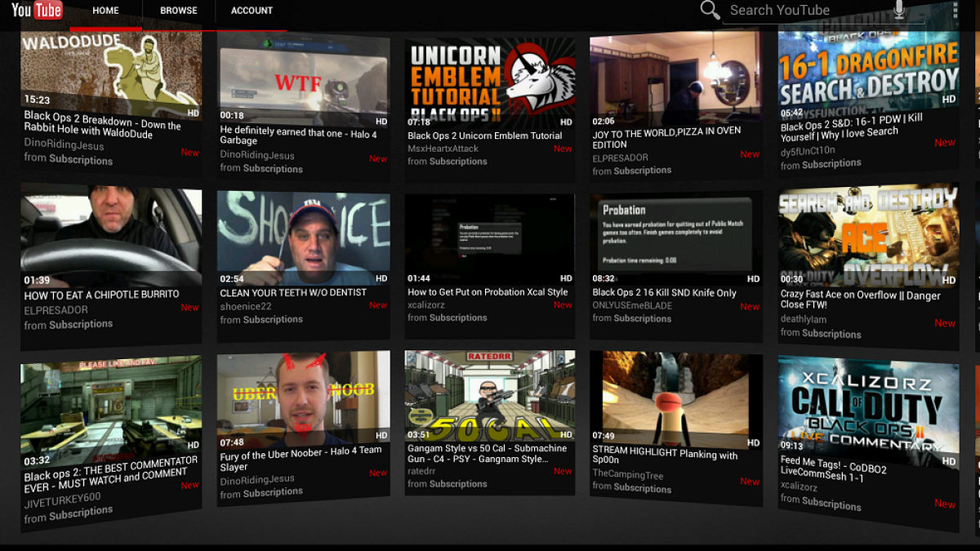Select the ACCOUNT tab

(252, 11)
